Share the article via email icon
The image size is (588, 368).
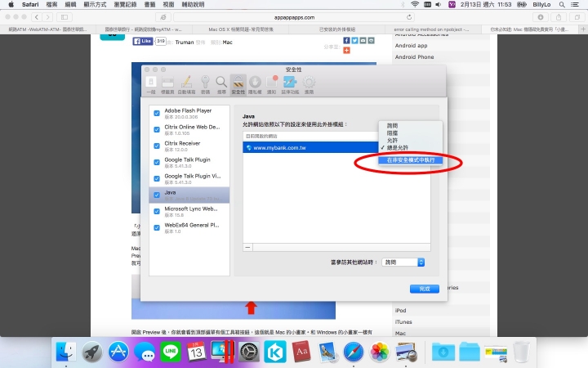click(x=363, y=41)
